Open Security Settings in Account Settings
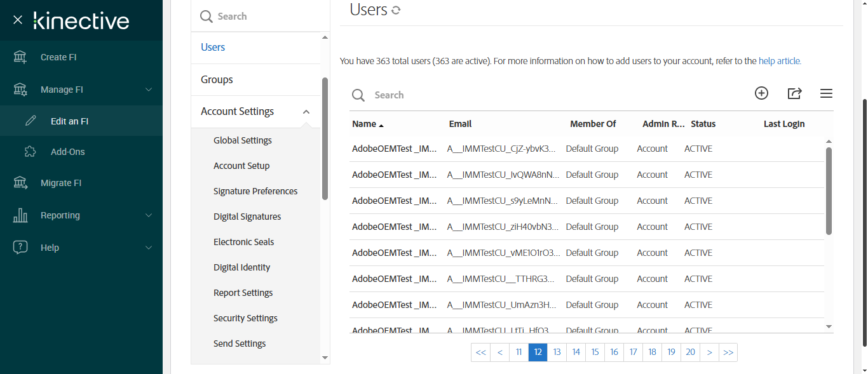Image resolution: width=868 pixels, height=374 pixels. 245,318
